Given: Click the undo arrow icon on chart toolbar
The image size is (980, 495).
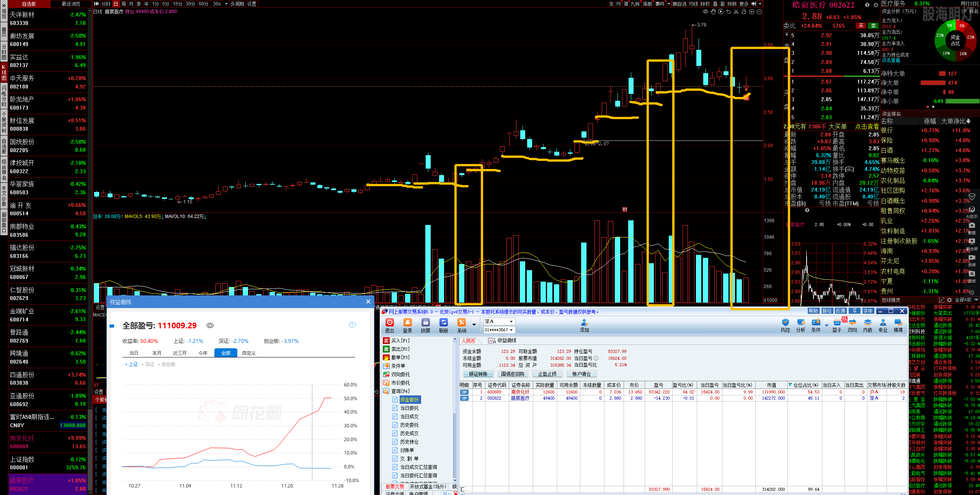Looking at the screenshot, I should [728, 12].
